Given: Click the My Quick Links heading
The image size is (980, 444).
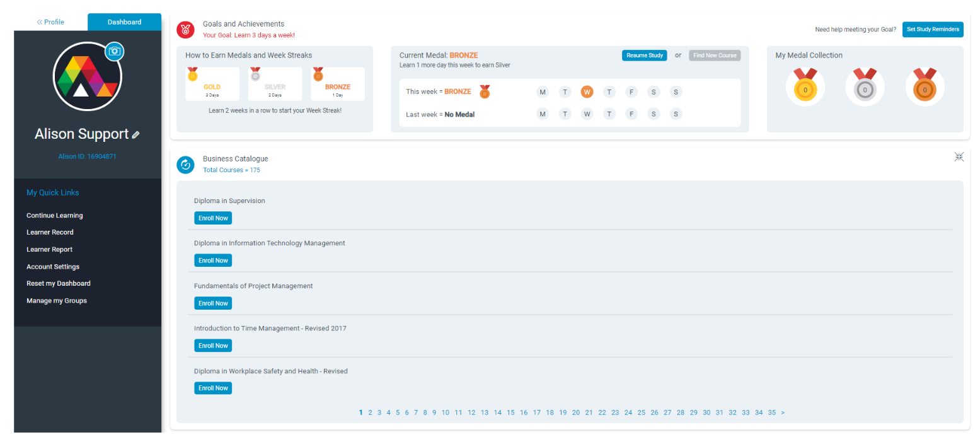Looking at the screenshot, I should point(53,193).
